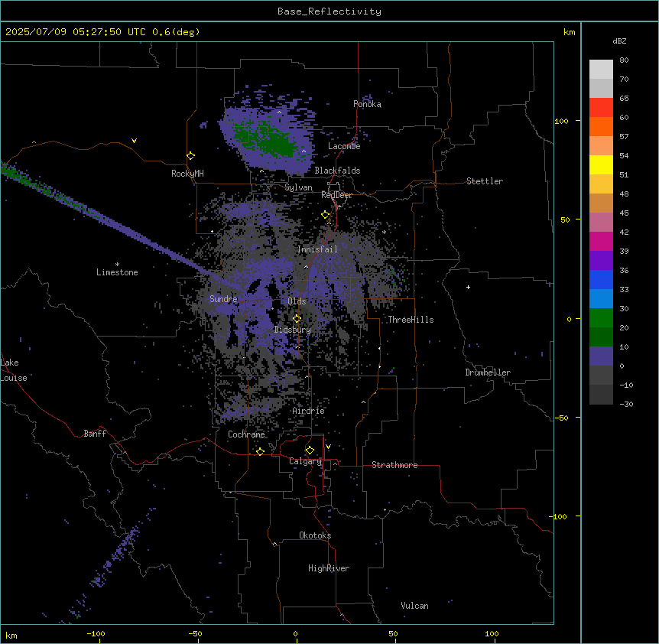
Task: Click the Ponoka city label
Action: [x=367, y=104]
